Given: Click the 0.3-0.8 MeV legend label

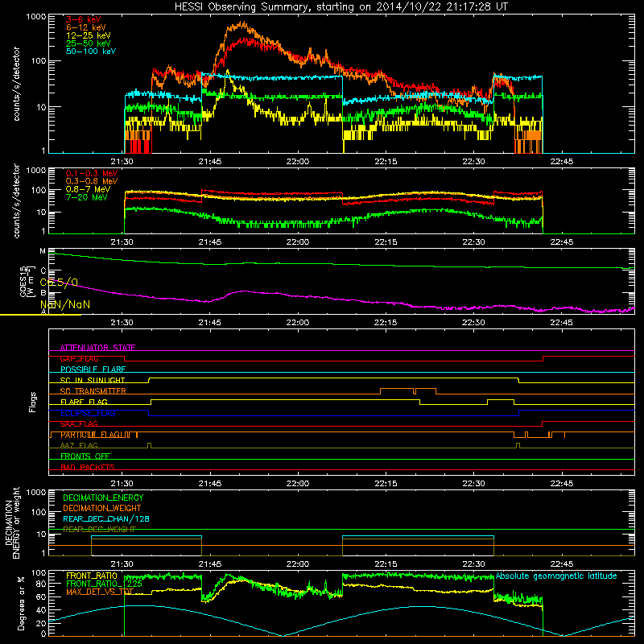Looking at the screenshot, I should 92,181.
